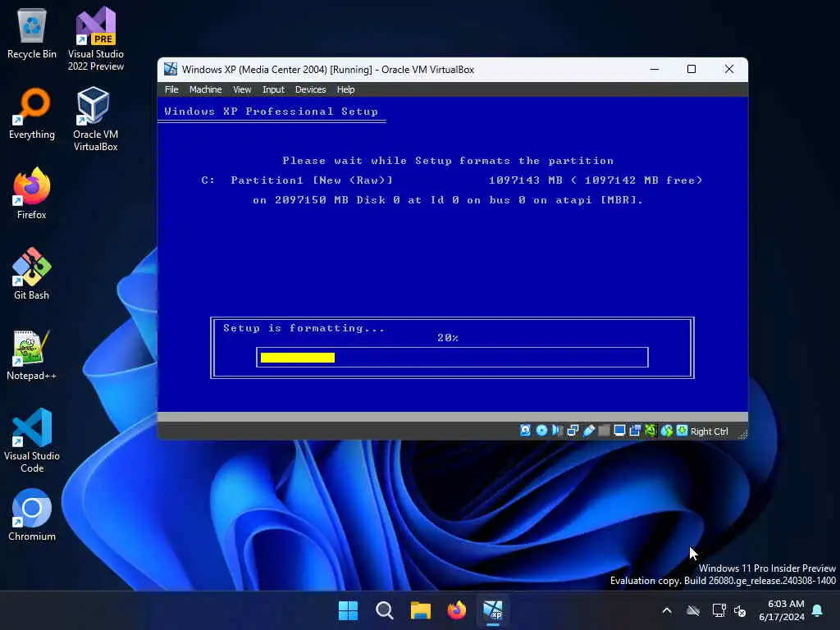Click the 'Setup is formatting...' text
The width and height of the screenshot is (840, 630).
(304, 328)
